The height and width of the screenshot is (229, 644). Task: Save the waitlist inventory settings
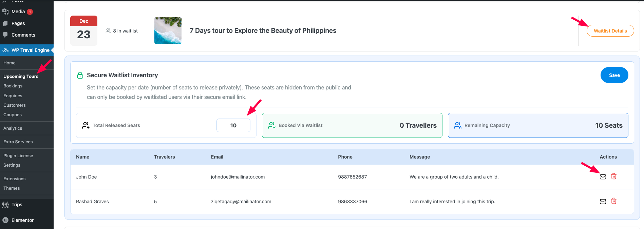coord(614,75)
